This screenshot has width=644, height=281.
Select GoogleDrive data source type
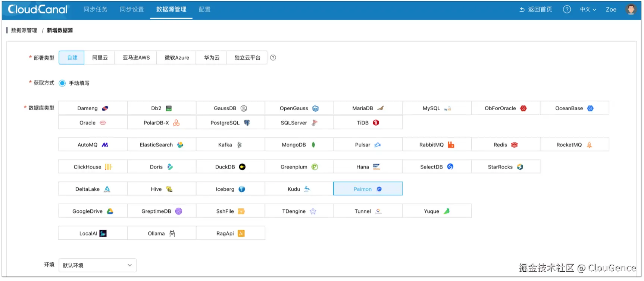click(x=93, y=211)
